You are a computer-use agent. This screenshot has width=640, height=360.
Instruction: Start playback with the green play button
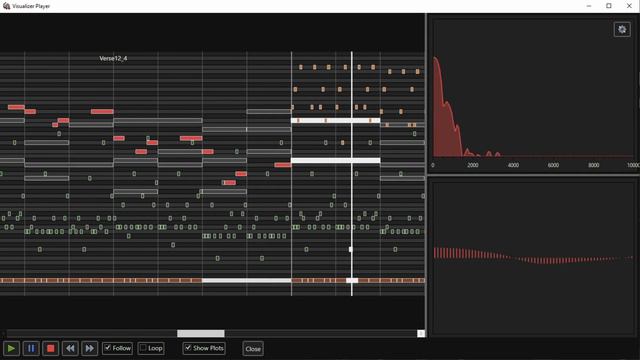(x=11, y=348)
